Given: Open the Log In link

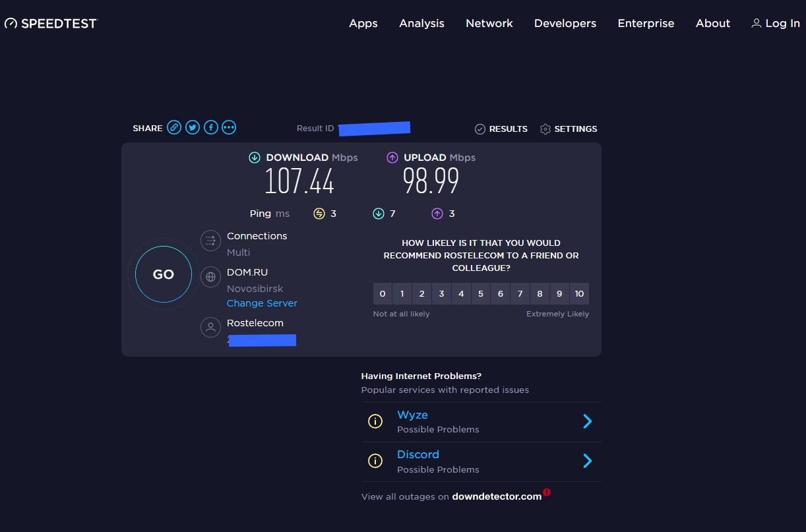Looking at the screenshot, I should pyautogui.click(x=783, y=23).
